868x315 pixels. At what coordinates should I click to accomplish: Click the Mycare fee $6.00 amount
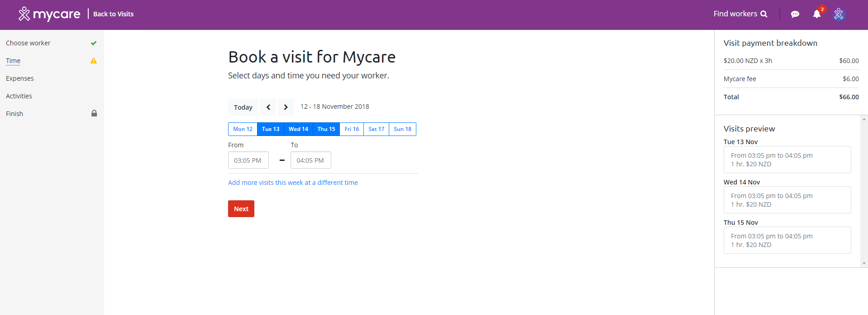coord(851,79)
